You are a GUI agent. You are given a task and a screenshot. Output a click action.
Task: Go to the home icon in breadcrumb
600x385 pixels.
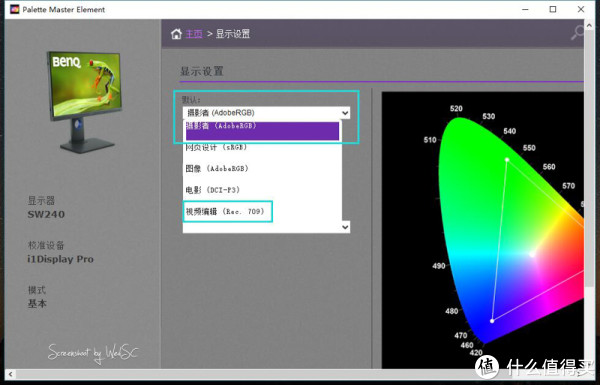pos(176,34)
